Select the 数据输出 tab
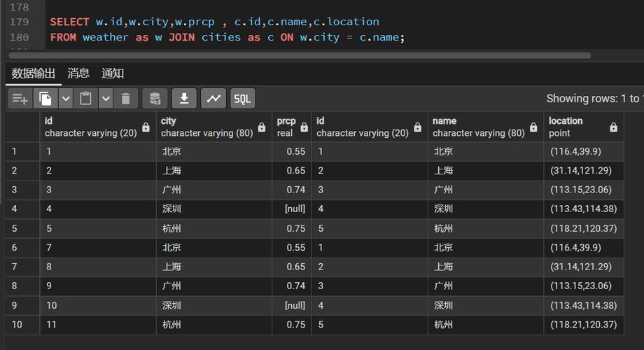Image resolution: width=644 pixels, height=350 pixels. (34, 73)
